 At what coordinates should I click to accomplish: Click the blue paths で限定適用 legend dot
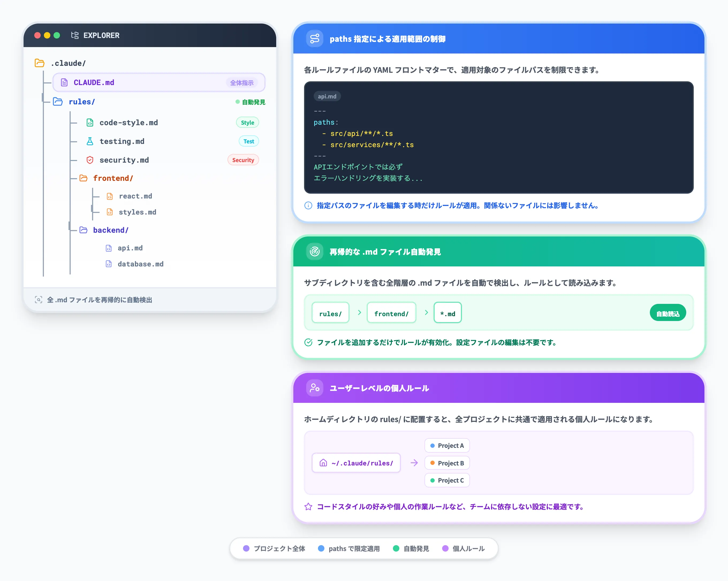(321, 548)
